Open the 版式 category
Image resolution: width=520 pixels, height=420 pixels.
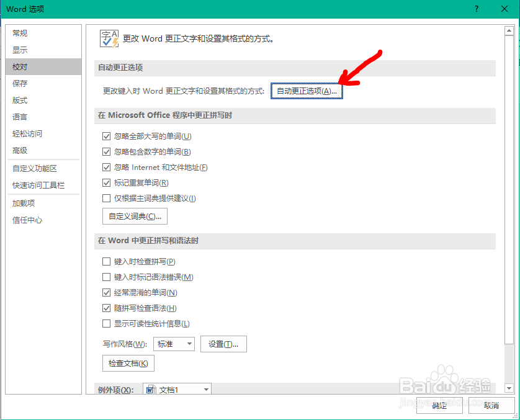[x=43, y=100]
